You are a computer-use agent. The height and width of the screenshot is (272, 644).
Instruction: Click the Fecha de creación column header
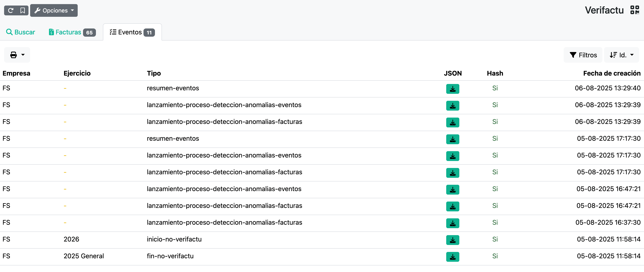(612, 73)
